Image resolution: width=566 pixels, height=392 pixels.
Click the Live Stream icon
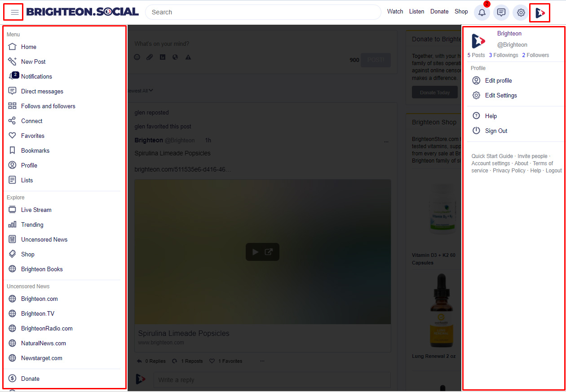tap(12, 210)
